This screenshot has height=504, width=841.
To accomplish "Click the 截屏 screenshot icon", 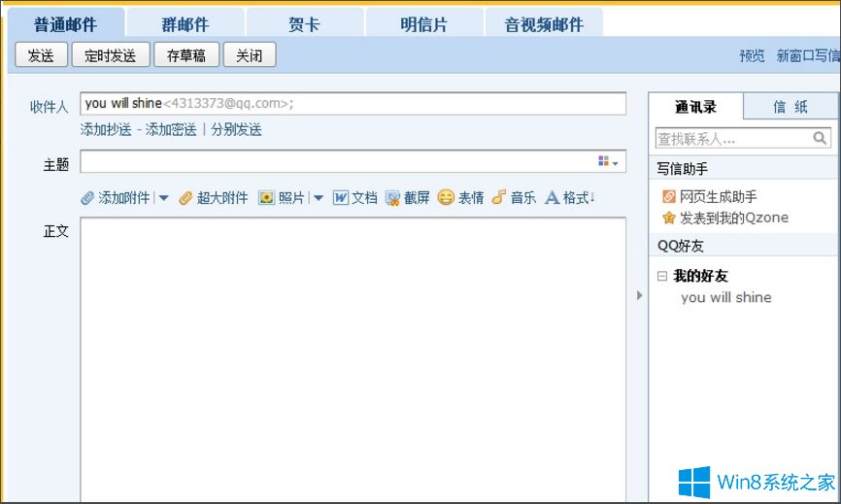I will point(392,198).
